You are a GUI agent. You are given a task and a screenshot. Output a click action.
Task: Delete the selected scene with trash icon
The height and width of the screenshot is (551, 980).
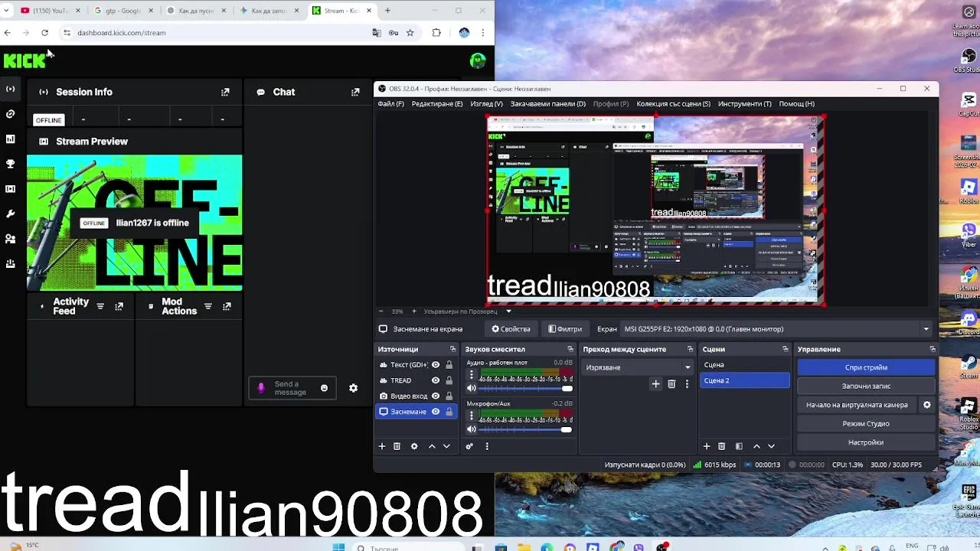(721, 446)
